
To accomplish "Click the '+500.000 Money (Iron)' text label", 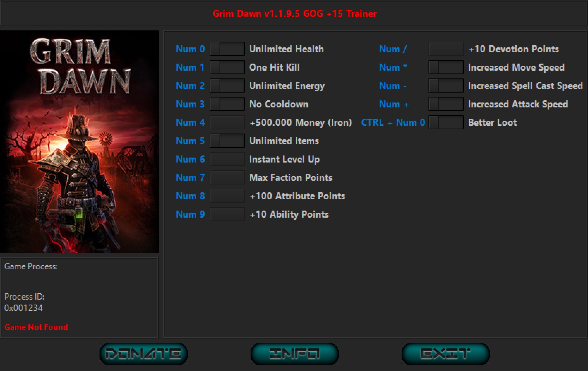I will coord(301,123).
